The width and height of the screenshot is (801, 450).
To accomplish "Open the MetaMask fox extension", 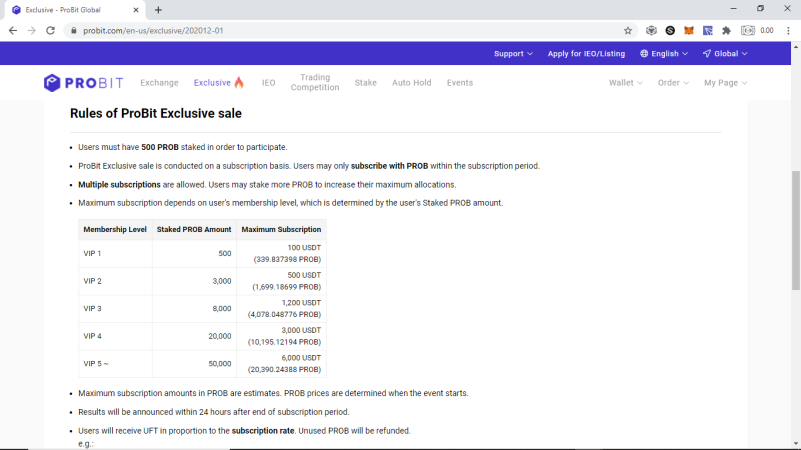I will [689, 31].
